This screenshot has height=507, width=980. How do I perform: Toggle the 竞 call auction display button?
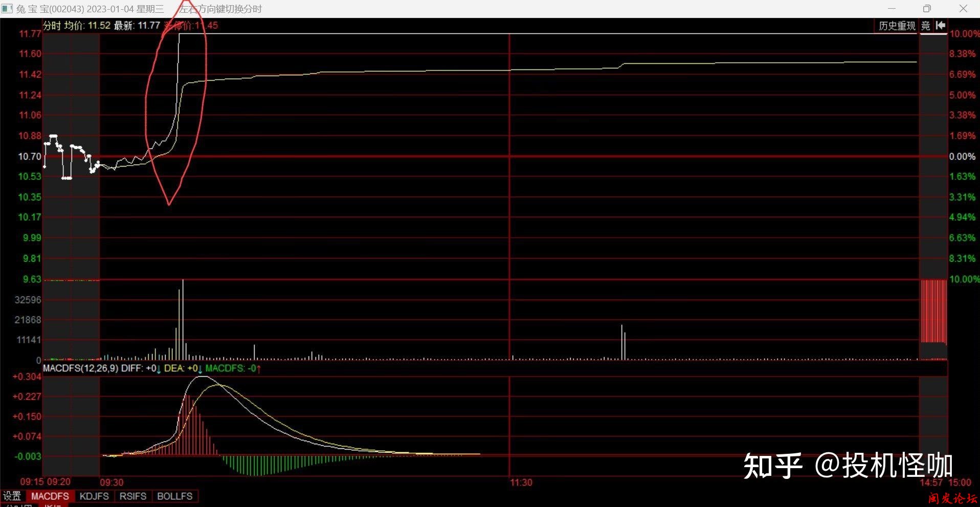tap(926, 26)
